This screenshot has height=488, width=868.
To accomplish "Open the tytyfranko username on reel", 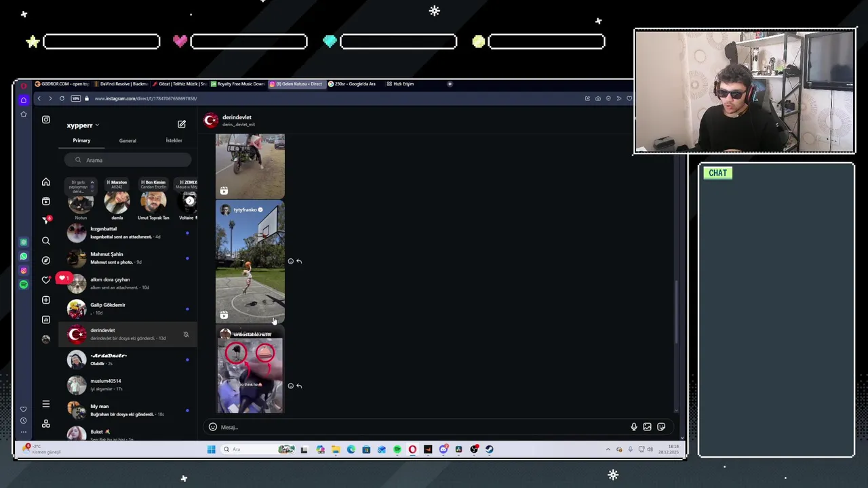I will coord(245,210).
